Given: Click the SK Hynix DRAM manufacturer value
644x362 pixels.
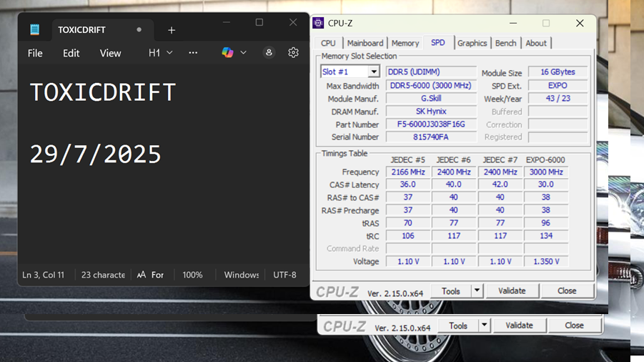Looking at the screenshot, I should coord(431,112).
